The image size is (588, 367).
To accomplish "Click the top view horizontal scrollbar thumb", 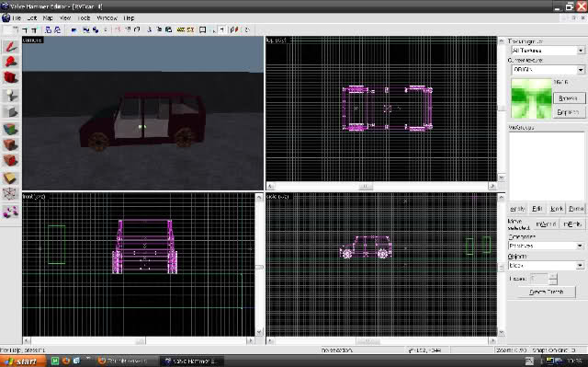I will [366, 186].
